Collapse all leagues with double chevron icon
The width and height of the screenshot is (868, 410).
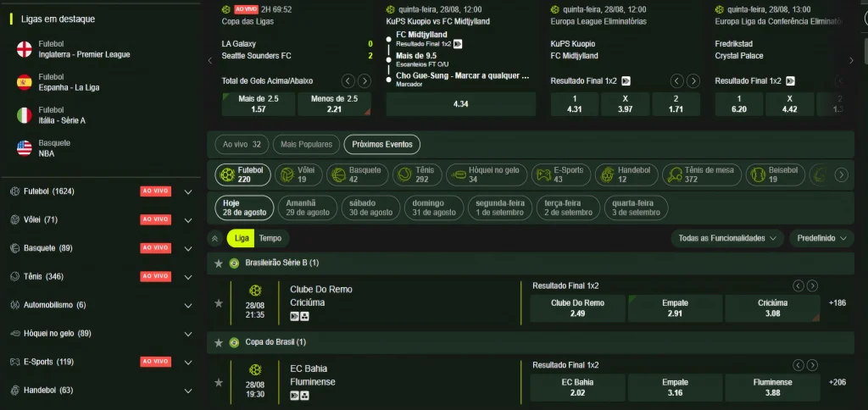215,239
